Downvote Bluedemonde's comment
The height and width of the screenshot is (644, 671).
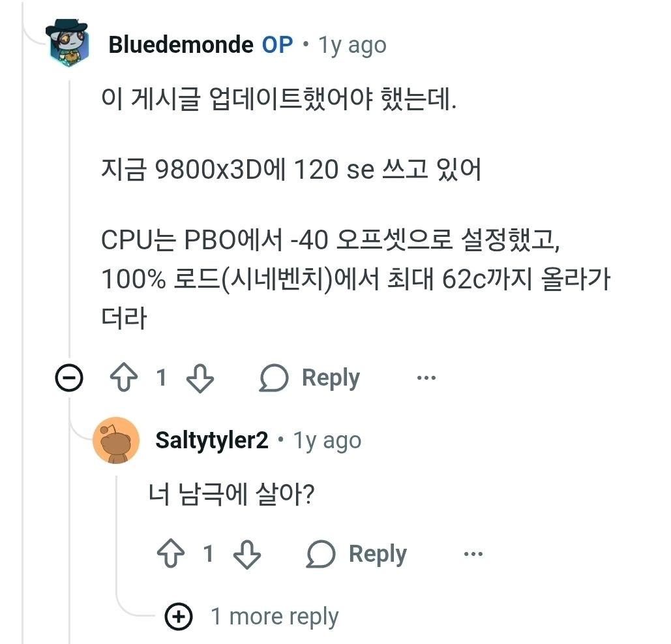200,378
